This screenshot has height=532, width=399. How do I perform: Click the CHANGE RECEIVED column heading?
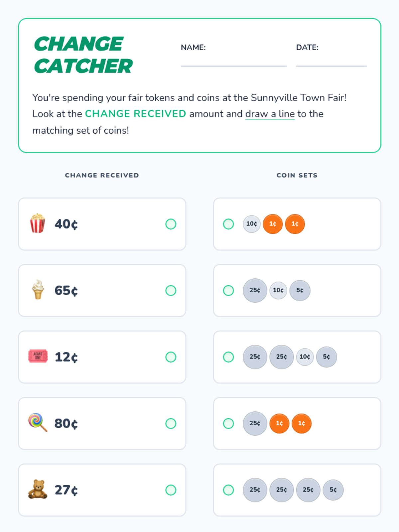pos(102,175)
